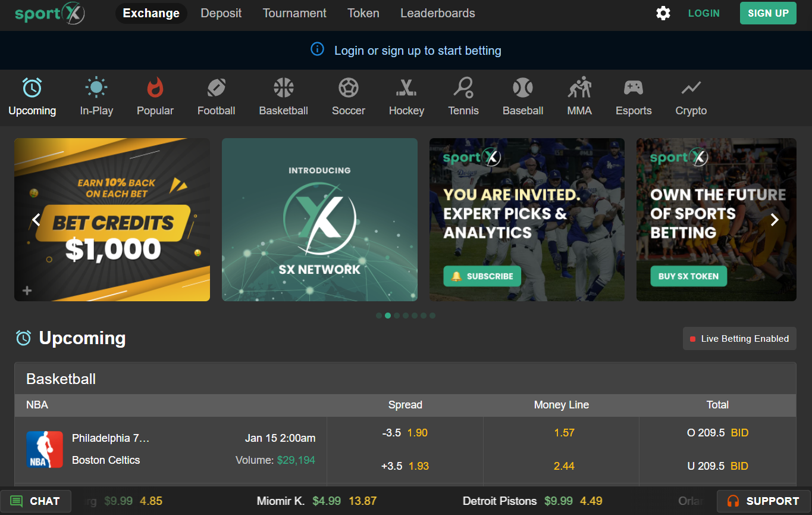
Task: Select the Soccer ball category
Action: [349, 97]
